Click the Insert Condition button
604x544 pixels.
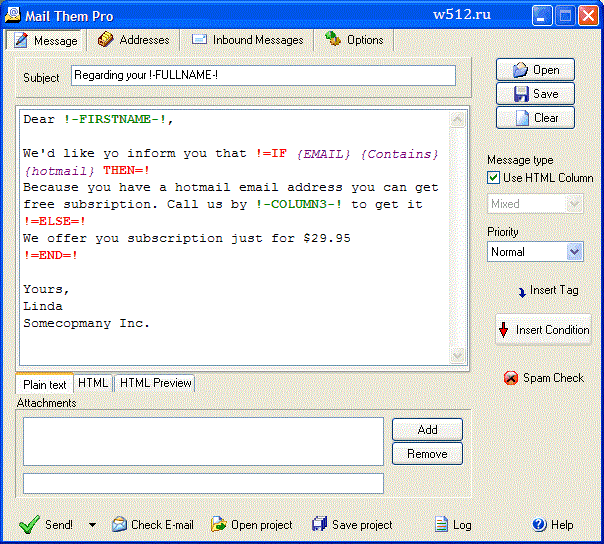coord(543,329)
